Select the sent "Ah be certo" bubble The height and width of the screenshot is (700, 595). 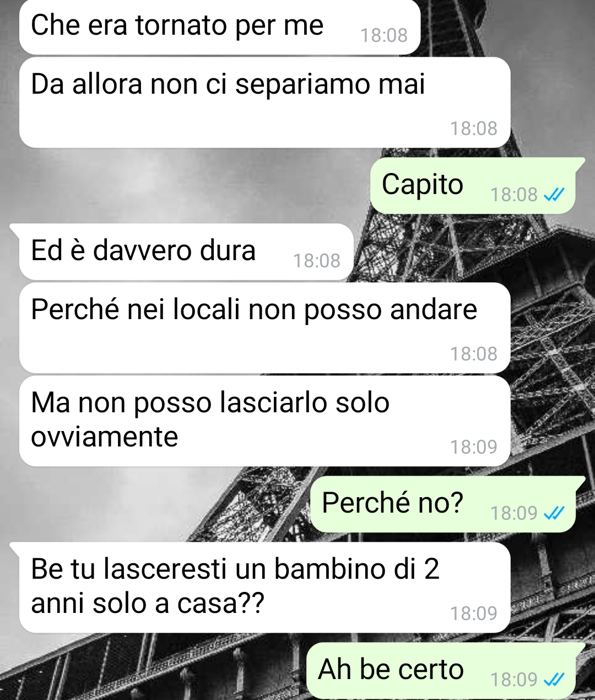[x=445, y=671]
